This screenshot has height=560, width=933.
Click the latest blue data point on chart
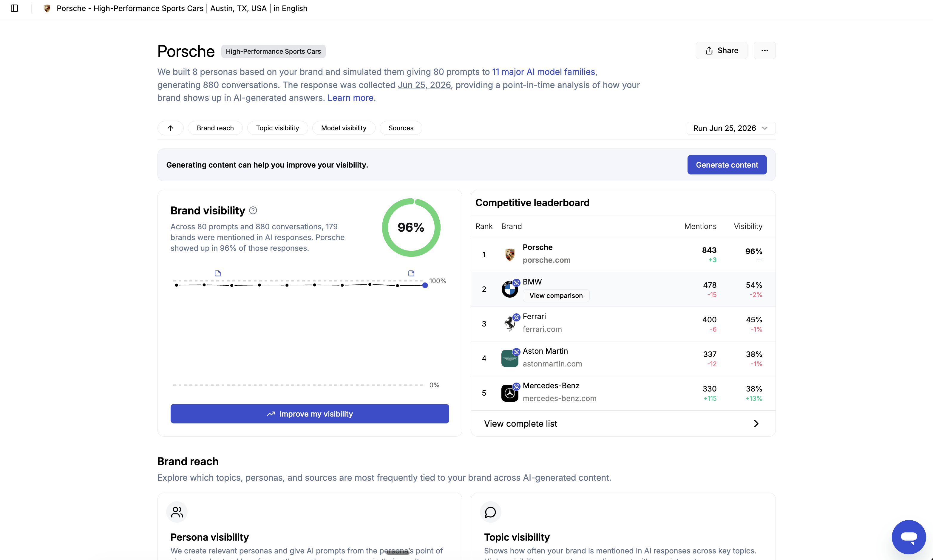tap(425, 285)
